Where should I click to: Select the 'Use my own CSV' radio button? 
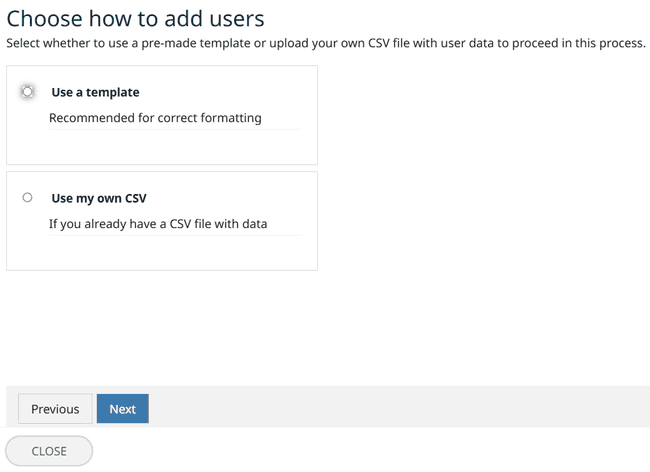(28, 198)
